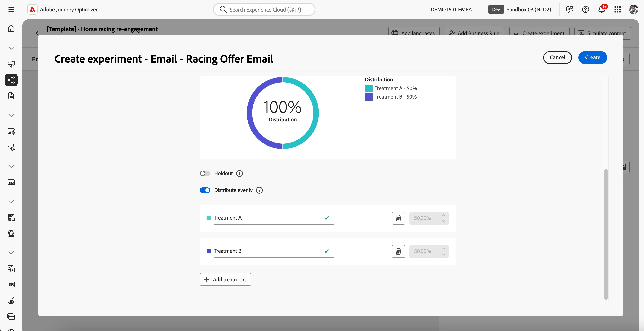Delete Treatment A with trash icon
The width and height of the screenshot is (644, 331).
point(398,218)
